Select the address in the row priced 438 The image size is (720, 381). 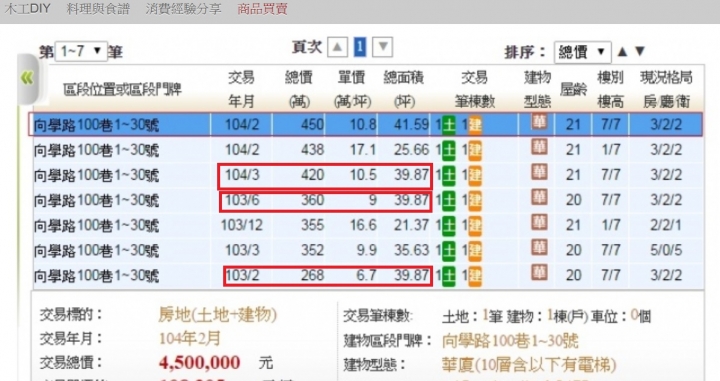96,150
